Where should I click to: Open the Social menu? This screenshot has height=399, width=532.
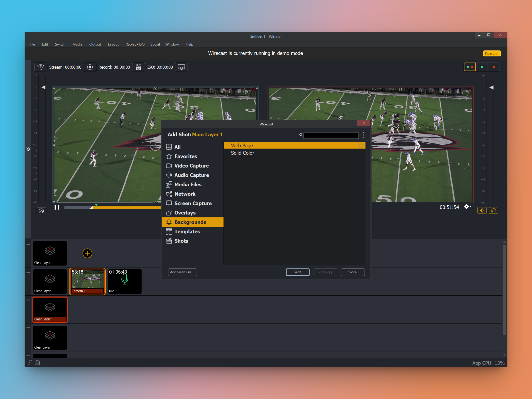(x=155, y=44)
